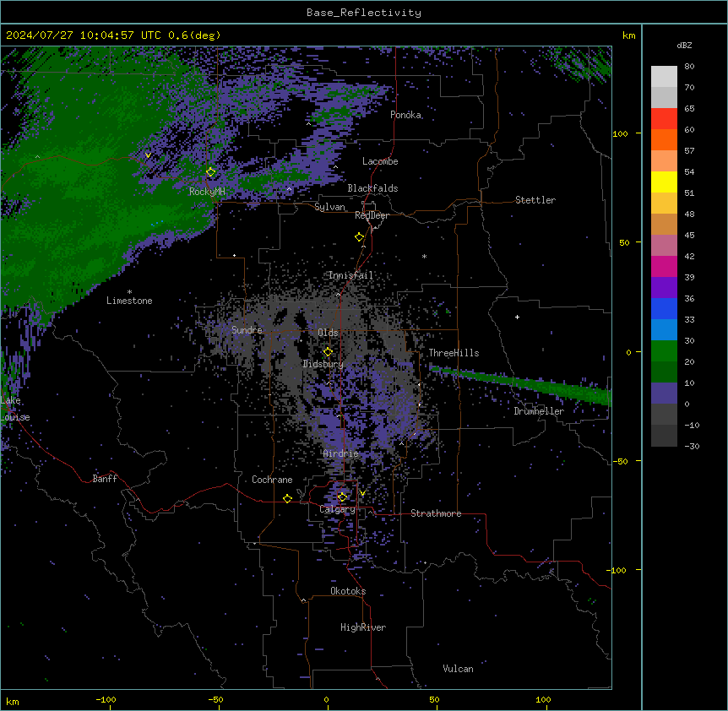Viewport: 728px width, 711px height.
Task: Pick the magenta 39-42 dBZ legend swatch
Action: (664, 266)
